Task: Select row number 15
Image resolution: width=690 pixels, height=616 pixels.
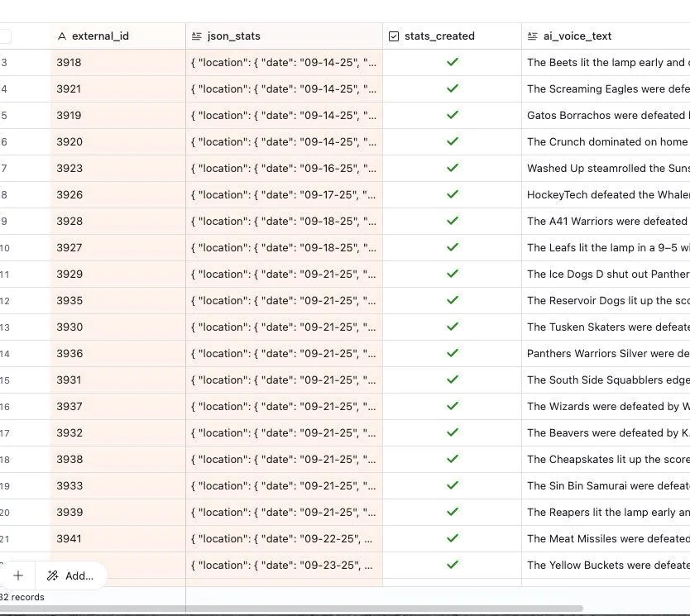Action: coord(4,380)
